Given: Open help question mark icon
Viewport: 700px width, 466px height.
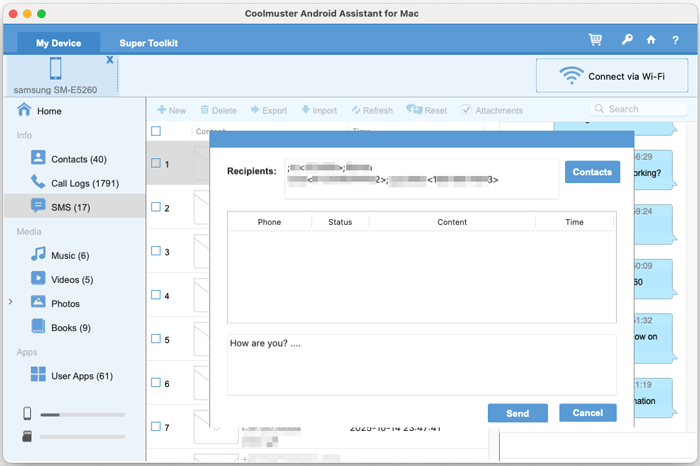Looking at the screenshot, I should [x=675, y=40].
